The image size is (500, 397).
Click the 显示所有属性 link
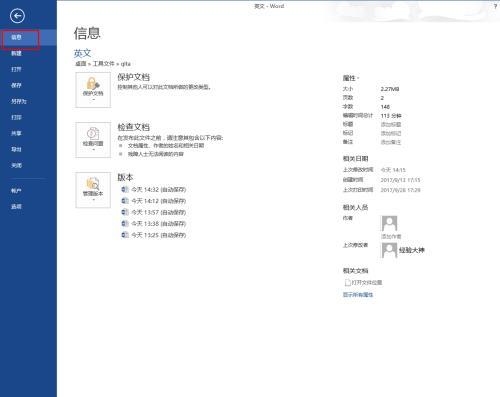click(358, 295)
